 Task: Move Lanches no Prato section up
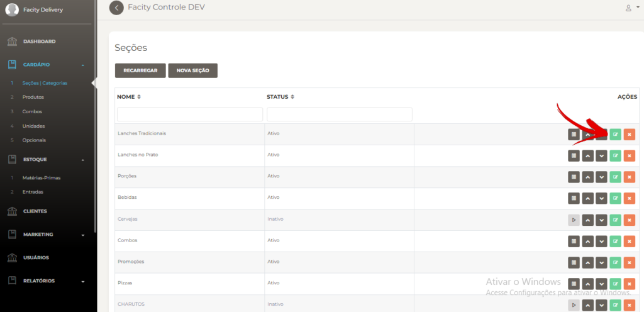[588, 155]
